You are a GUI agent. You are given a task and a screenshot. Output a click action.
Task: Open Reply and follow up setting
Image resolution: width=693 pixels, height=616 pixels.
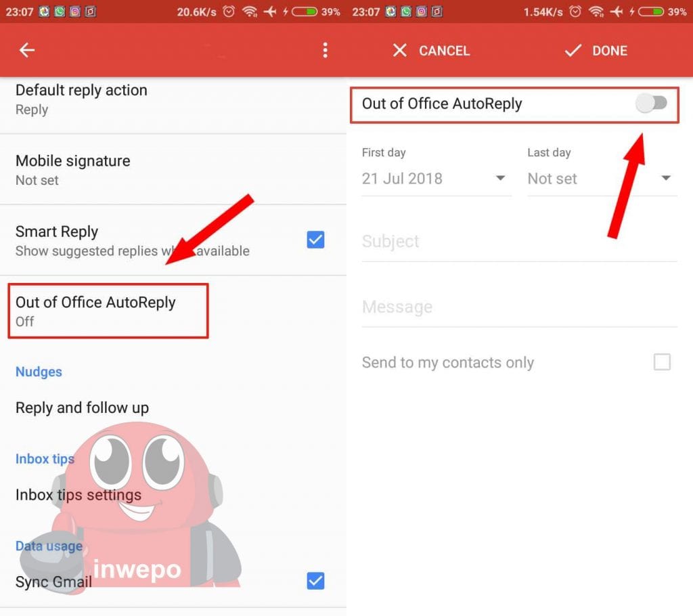pyautogui.click(x=173, y=408)
